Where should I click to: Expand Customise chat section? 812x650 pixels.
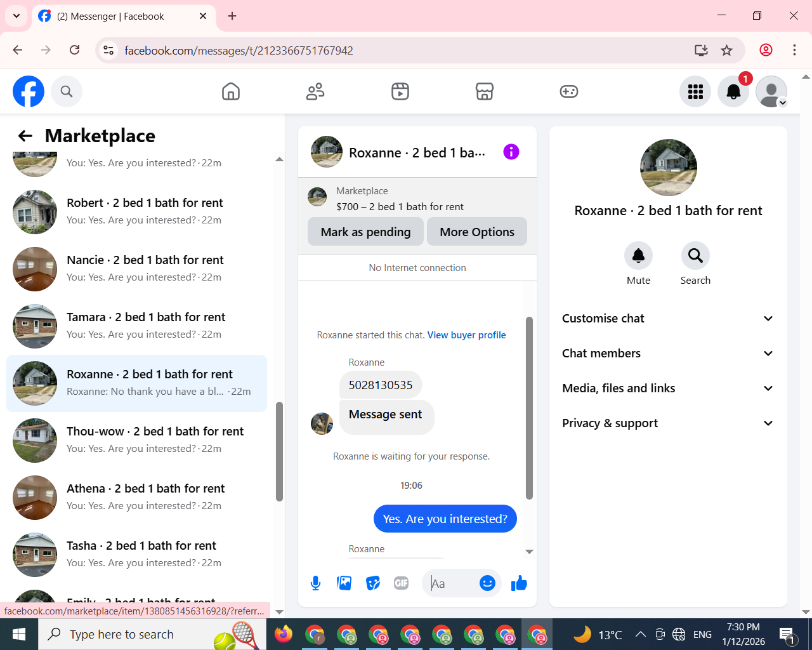(668, 319)
